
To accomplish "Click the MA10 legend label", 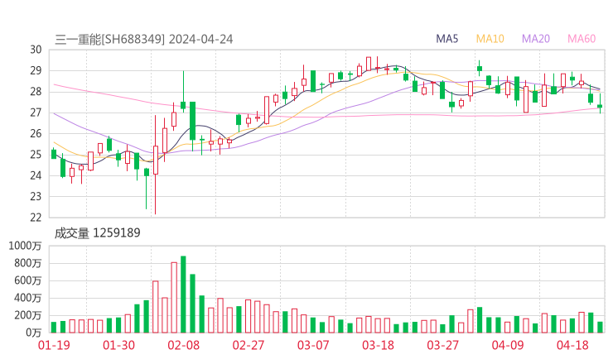I will (x=490, y=39).
